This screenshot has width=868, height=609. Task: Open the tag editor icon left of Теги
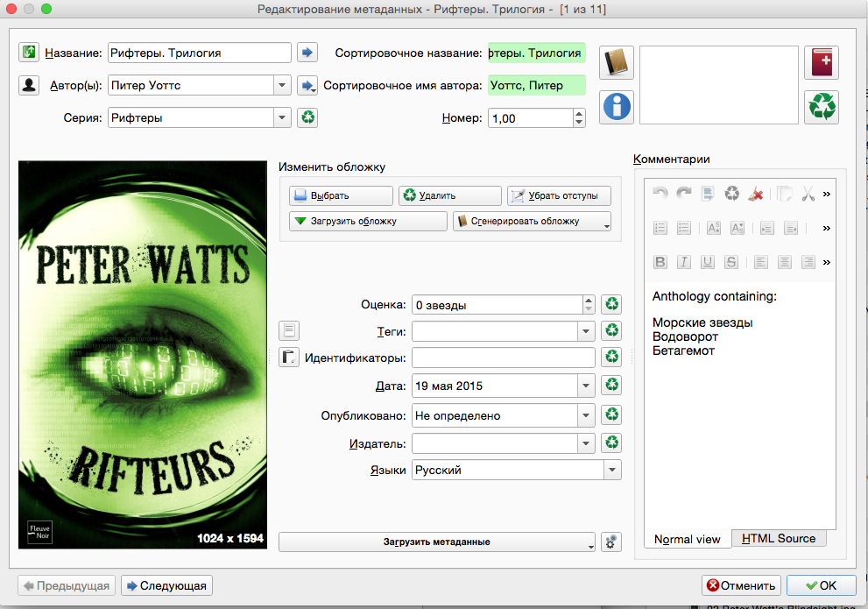[x=289, y=330]
